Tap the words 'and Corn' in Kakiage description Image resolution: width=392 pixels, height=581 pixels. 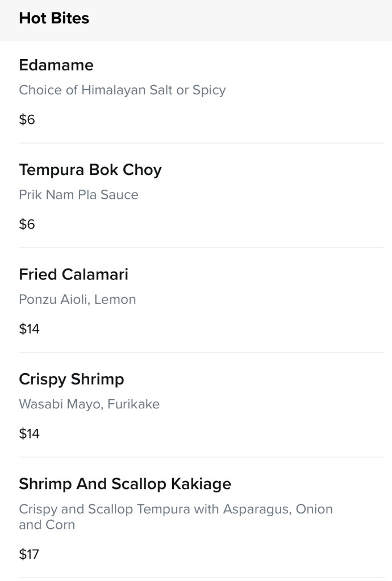(47, 525)
